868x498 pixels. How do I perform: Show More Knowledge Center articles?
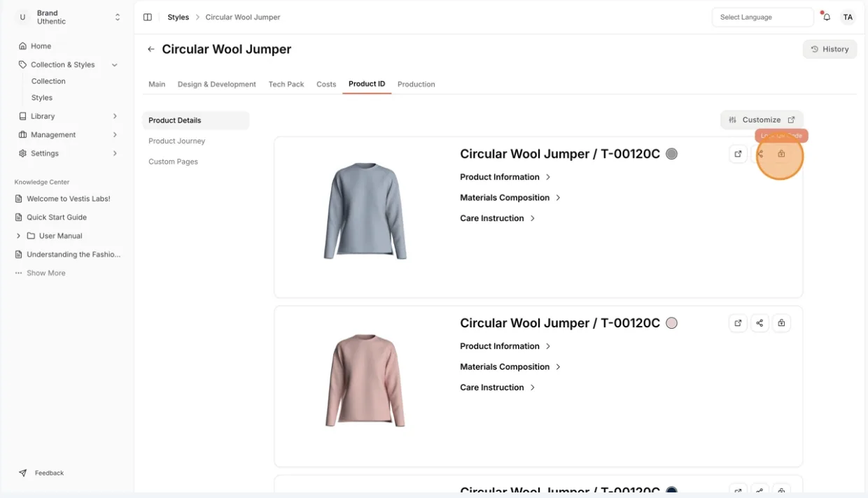(x=41, y=273)
